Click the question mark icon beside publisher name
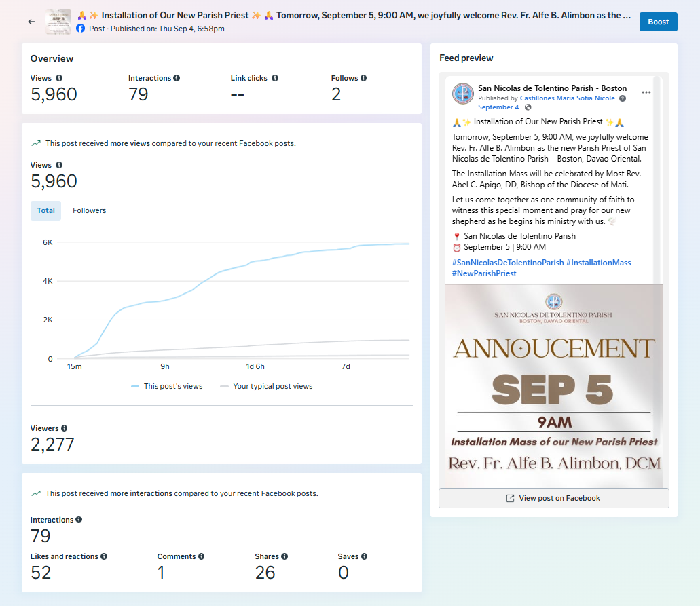The image size is (700, 606). 623,98
